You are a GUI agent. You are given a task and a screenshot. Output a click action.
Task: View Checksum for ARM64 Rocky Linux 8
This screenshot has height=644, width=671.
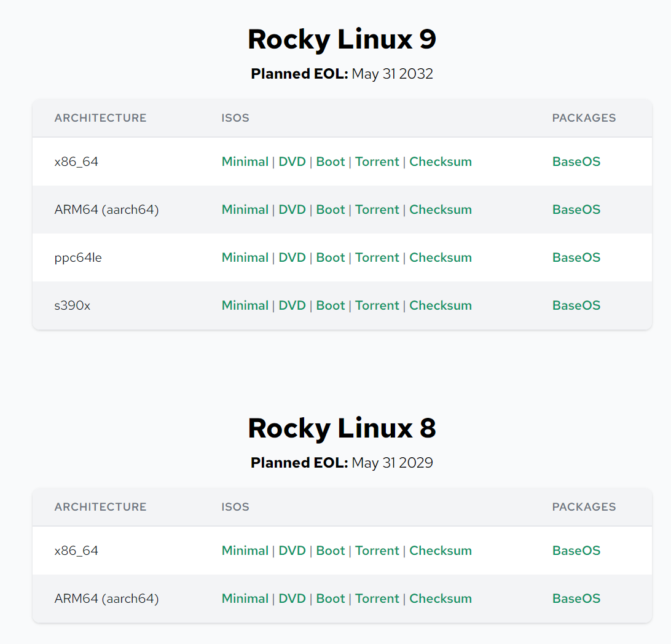pyautogui.click(x=440, y=598)
